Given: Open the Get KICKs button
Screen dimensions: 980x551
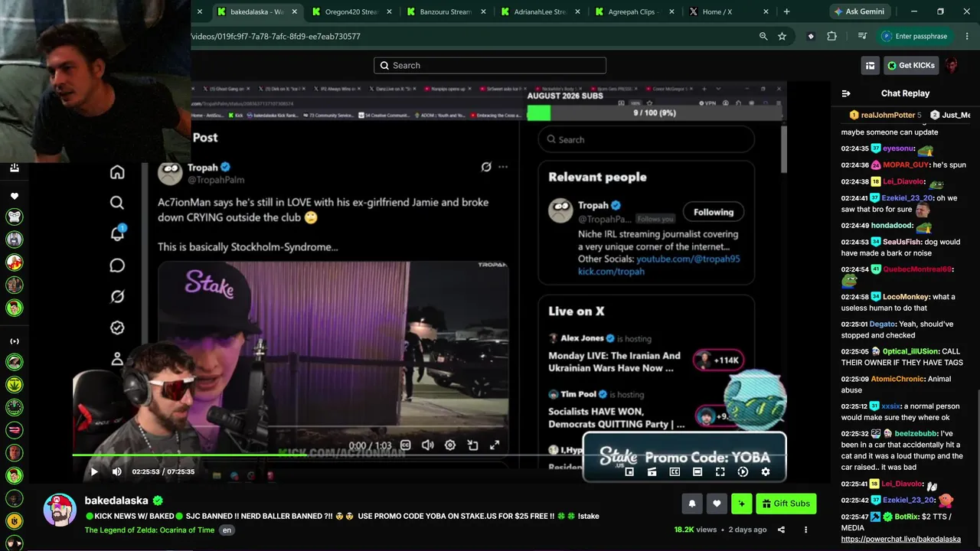Looking at the screenshot, I should tap(911, 65).
